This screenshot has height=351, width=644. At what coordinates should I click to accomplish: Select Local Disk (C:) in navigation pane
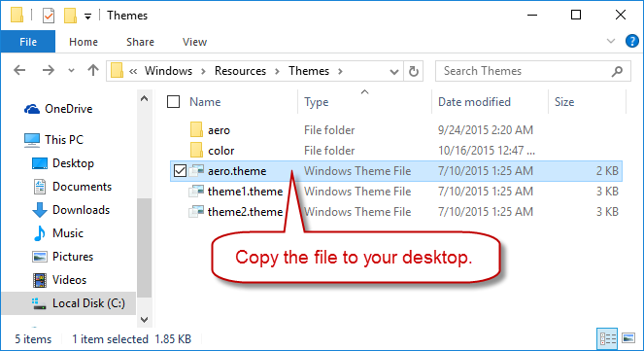[88, 303]
